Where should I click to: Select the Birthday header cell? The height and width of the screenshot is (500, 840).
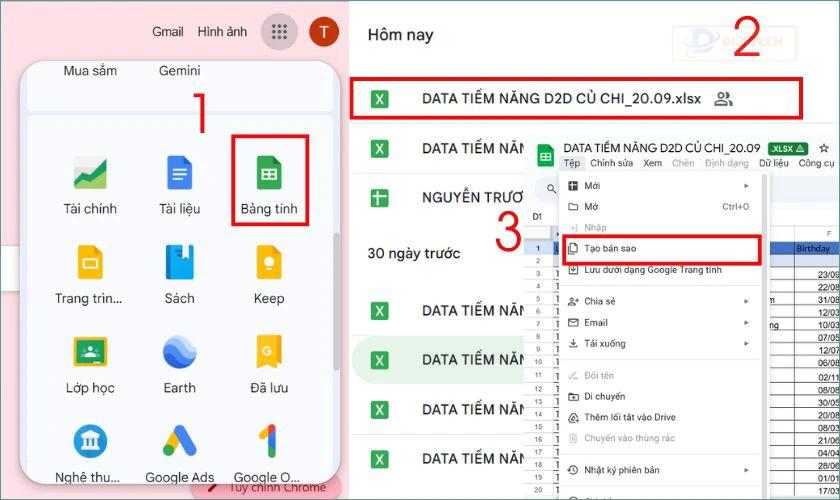pyautogui.click(x=816, y=249)
